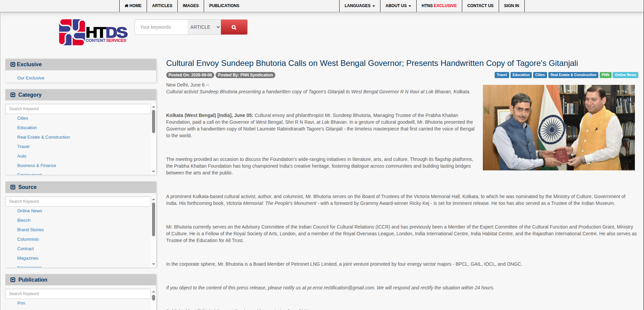Select the Real Estate & Construction category
Image resolution: width=644 pixels, height=310 pixels.
tap(44, 137)
